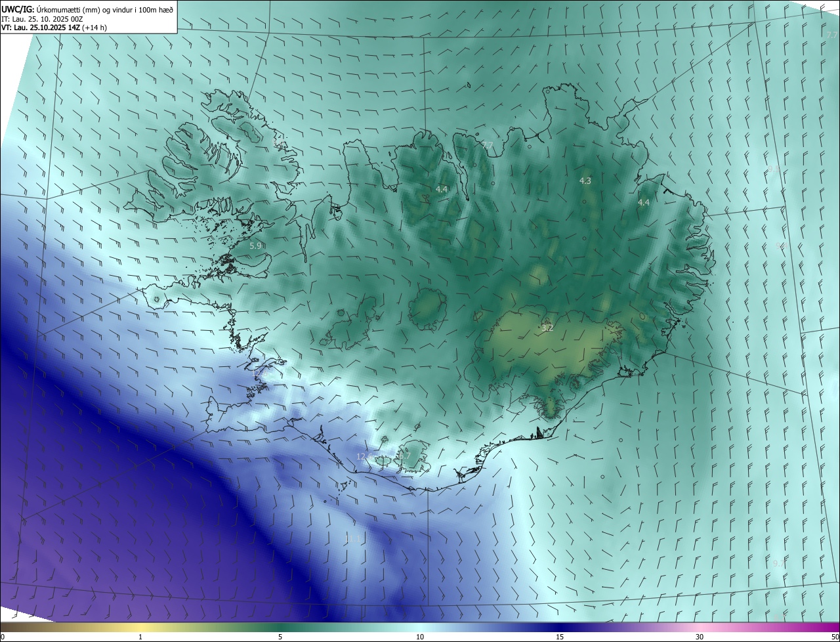Click the colorbar tick label '5'
Screen dimensions: 840x642
tap(280, 637)
